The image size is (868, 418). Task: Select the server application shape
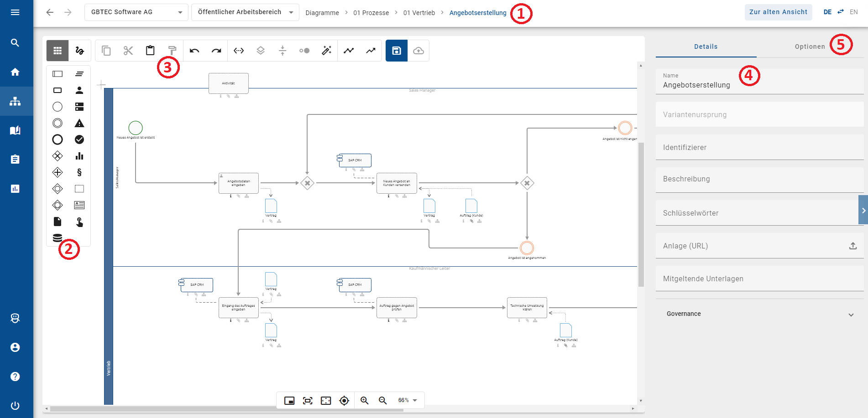point(79,107)
